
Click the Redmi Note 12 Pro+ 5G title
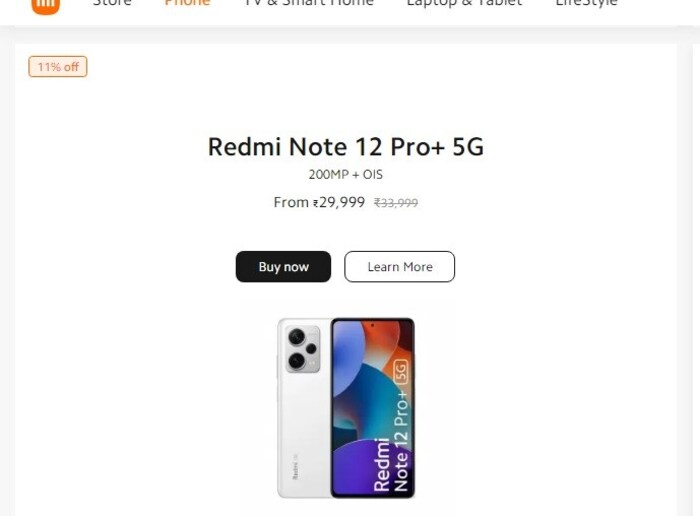tap(345, 147)
